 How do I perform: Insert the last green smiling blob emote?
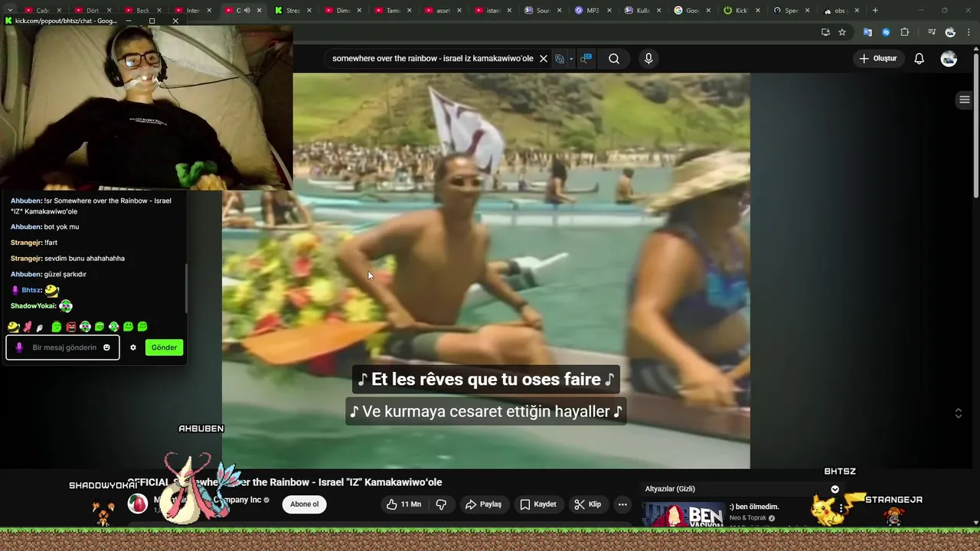point(142,327)
